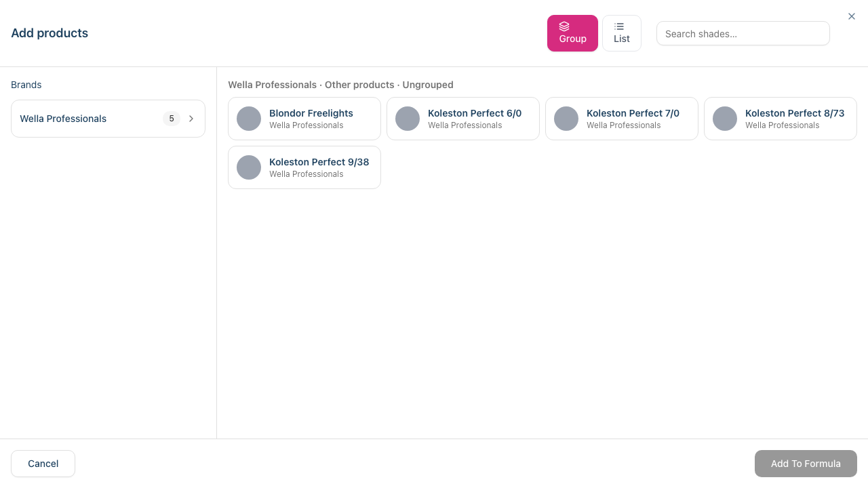Click the Add products title
Image resolution: width=868 pixels, height=488 pixels.
pos(50,33)
